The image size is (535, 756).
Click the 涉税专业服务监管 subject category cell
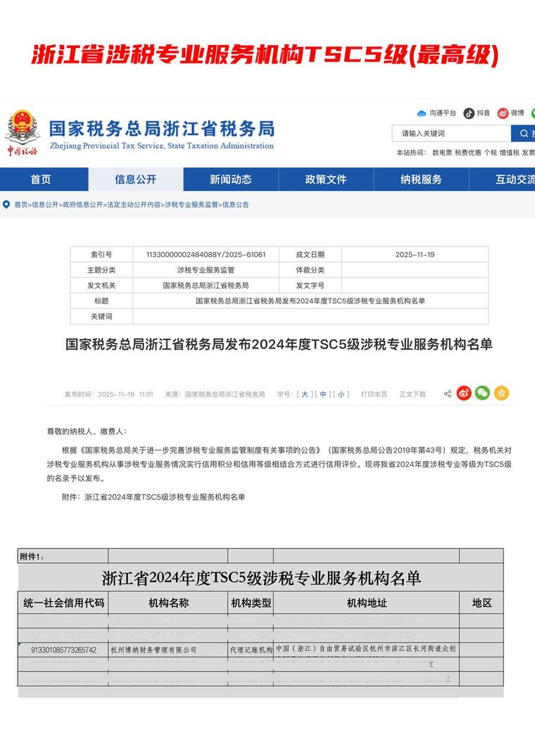tap(206, 270)
